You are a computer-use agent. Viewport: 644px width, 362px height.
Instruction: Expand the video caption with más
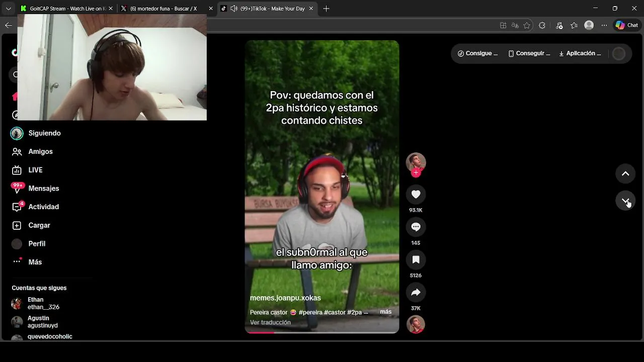(x=386, y=312)
